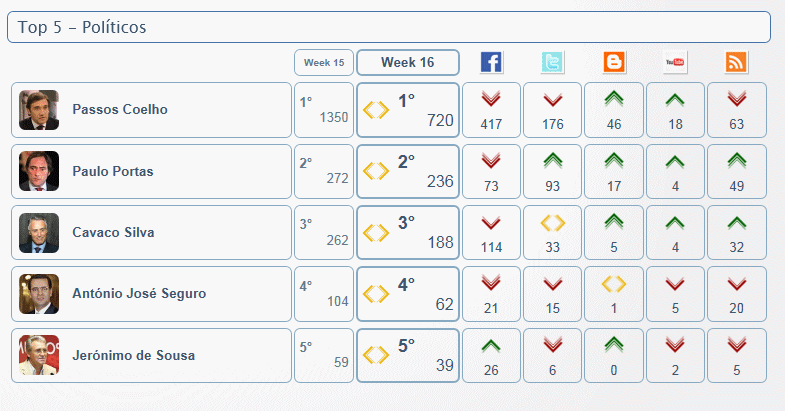
Task: Click the António José Seguro name
Action: [139, 294]
